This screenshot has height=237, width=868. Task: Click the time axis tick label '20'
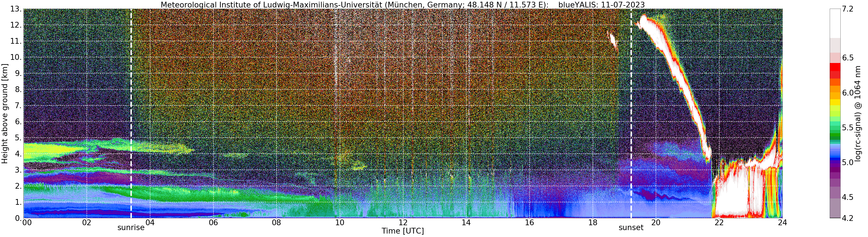[656, 223]
